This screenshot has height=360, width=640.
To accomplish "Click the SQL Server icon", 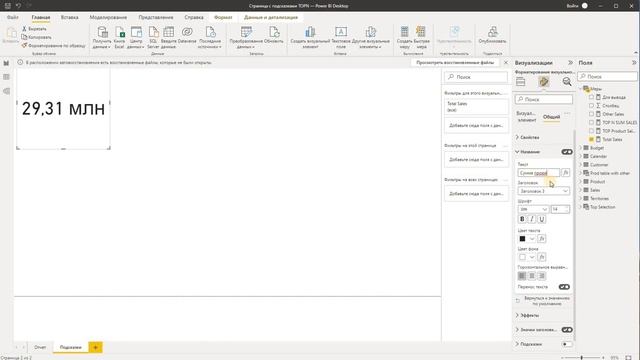I will click(x=153, y=32).
